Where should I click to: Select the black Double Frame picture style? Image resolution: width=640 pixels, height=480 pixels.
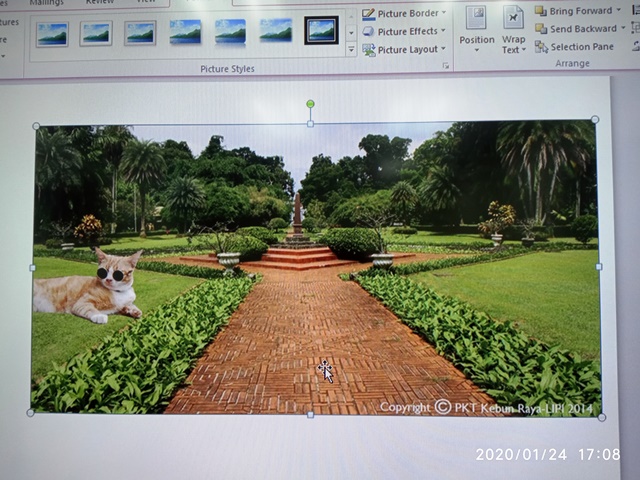pos(321,31)
